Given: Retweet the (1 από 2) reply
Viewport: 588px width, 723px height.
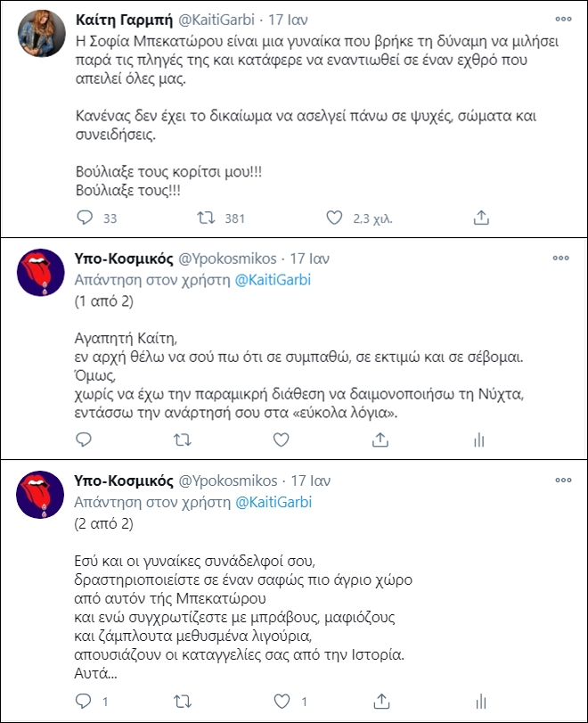Looking at the screenshot, I should click(181, 440).
